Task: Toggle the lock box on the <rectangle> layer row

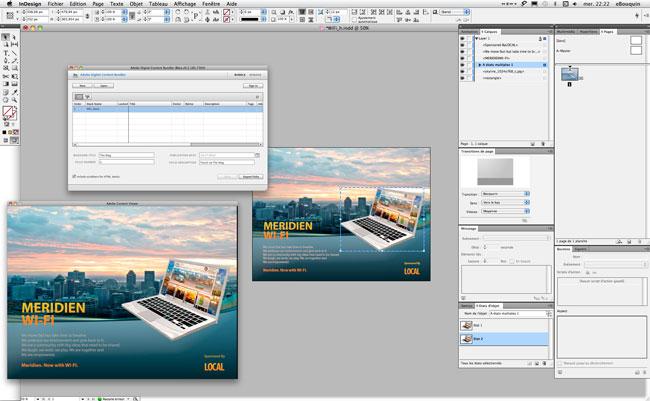Action: coord(469,78)
